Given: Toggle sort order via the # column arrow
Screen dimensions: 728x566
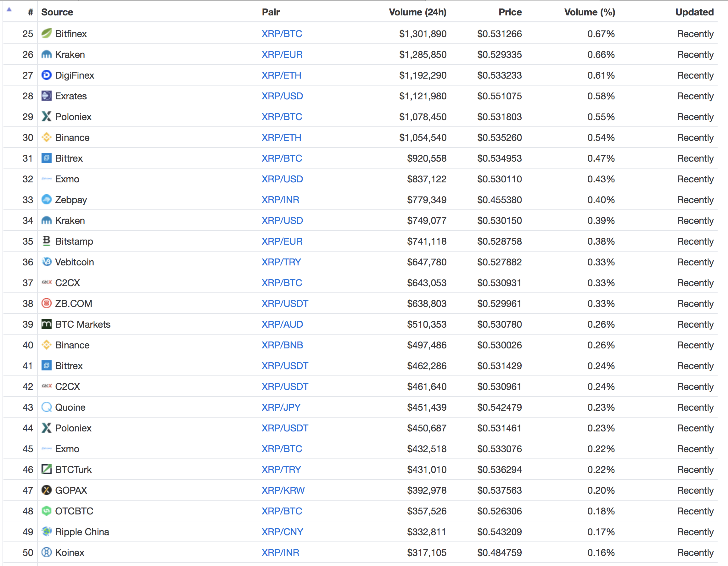Looking at the screenshot, I should point(9,9).
